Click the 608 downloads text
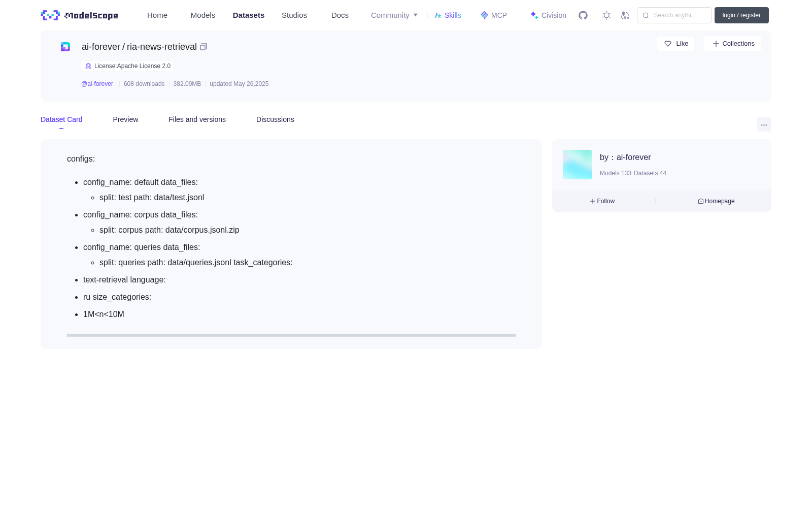Image resolution: width=812 pixels, height=508 pixels. 144,84
